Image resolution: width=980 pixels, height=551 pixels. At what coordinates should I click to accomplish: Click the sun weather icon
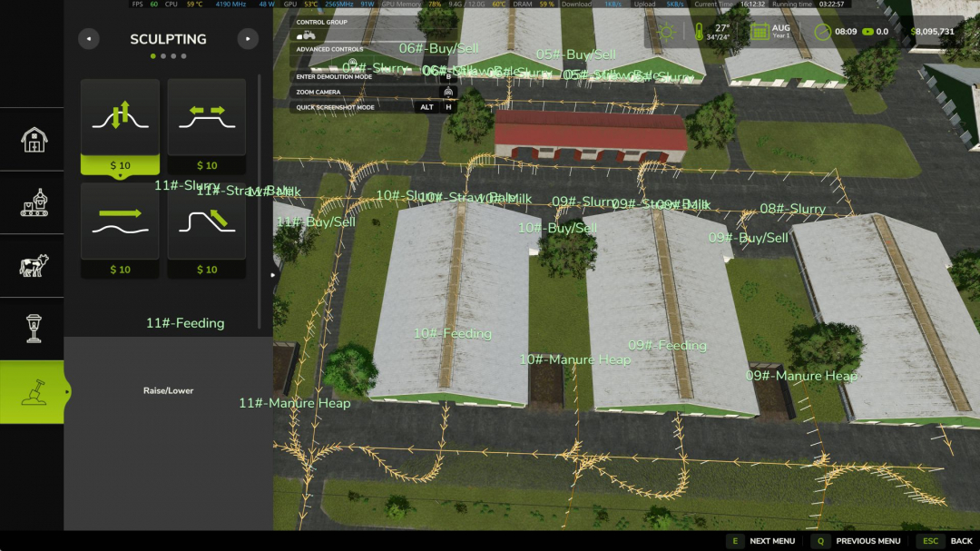click(x=666, y=32)
